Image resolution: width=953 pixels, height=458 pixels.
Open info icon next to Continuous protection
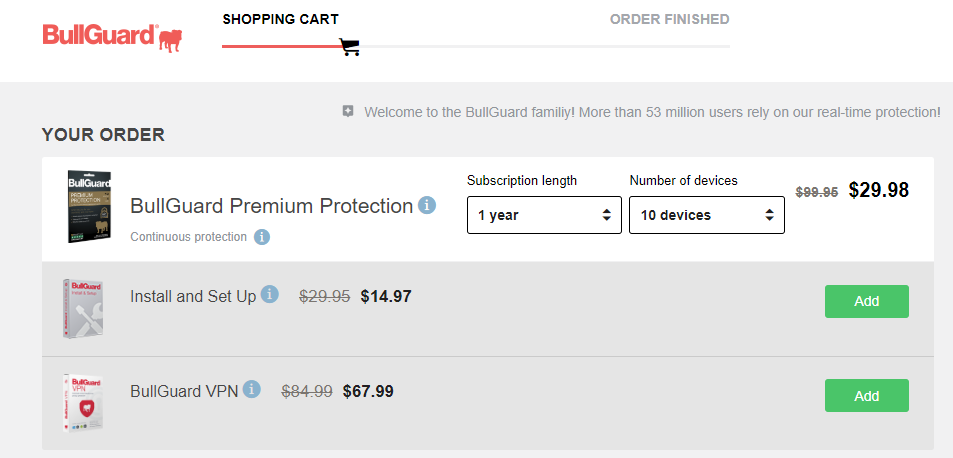(262, 237)
